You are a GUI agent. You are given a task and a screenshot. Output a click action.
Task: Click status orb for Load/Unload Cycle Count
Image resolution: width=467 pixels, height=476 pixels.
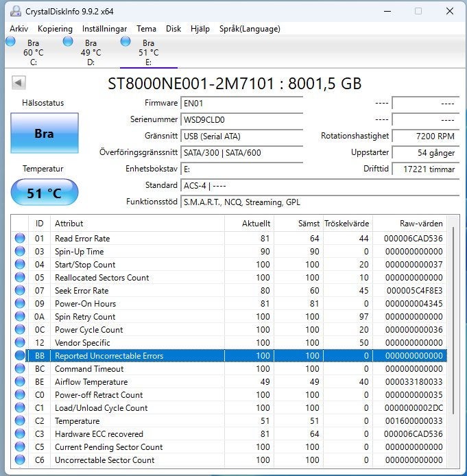tap(20, 407)
